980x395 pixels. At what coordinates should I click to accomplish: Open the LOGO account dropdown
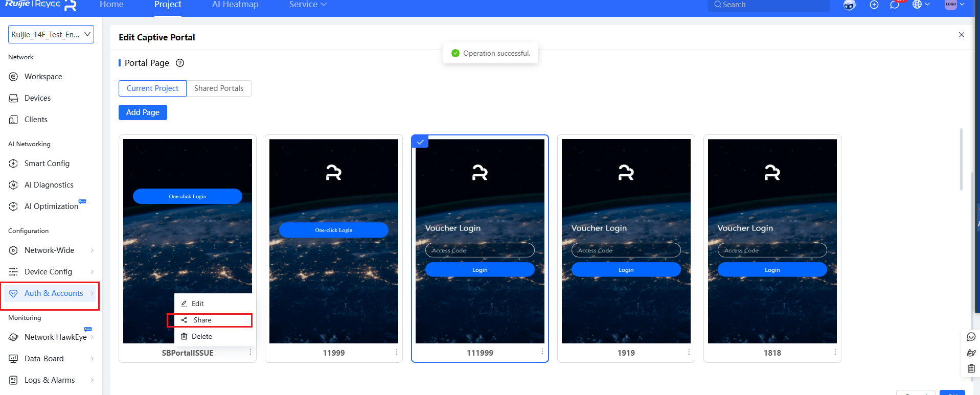[954, 5]
